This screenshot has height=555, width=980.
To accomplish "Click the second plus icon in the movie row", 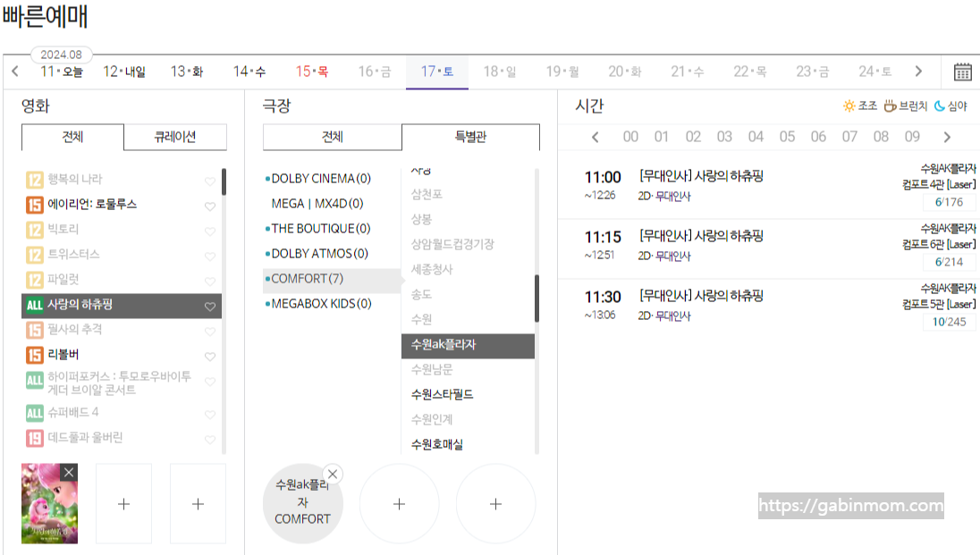I will tap(198, 503).
